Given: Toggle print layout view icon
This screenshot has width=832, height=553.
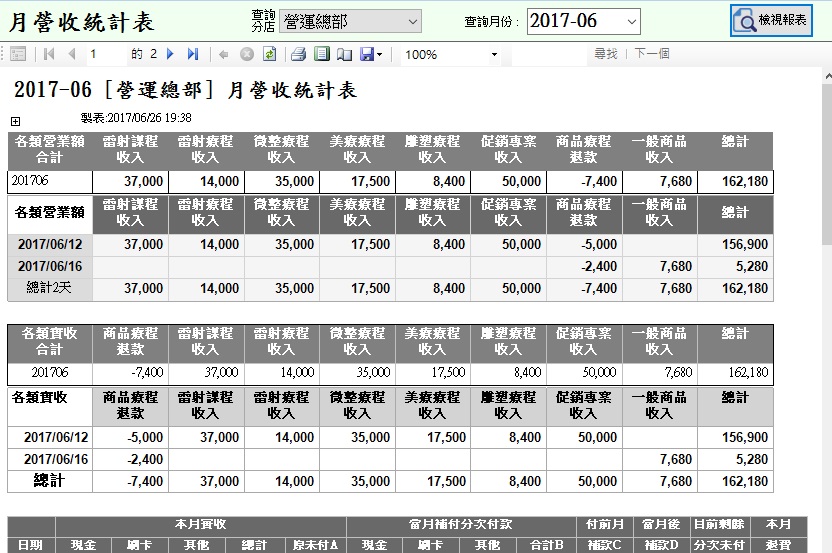Looking at the screenshot, I should tap(321, 54).
